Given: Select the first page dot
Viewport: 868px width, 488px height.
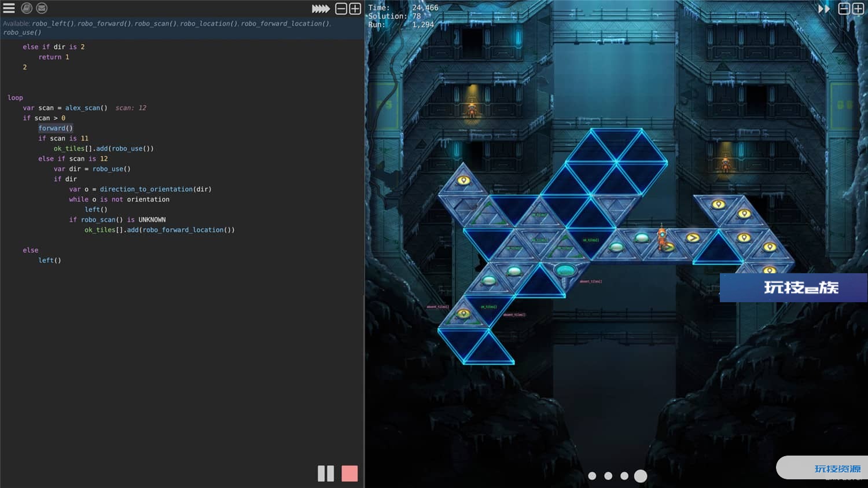Looking at the screenshot, I should [592, 476].
